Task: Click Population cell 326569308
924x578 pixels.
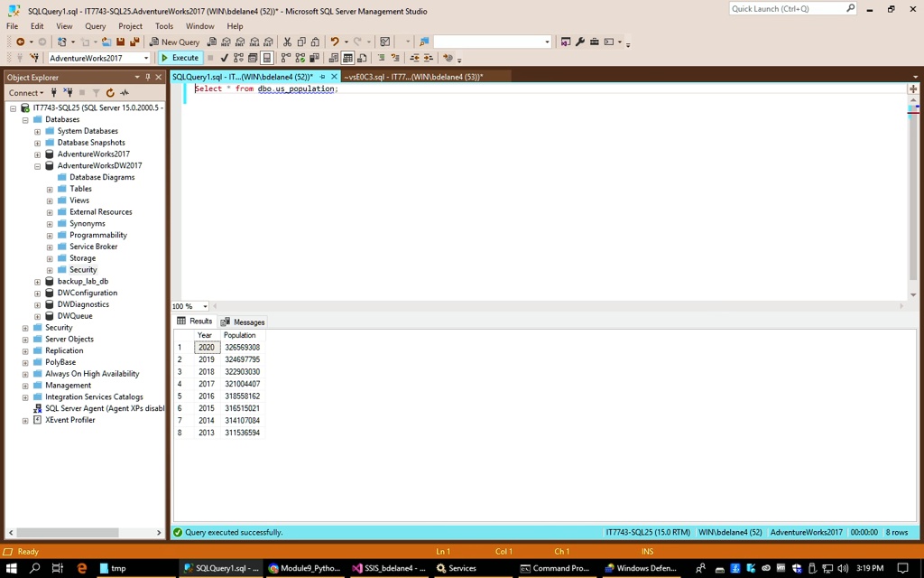Action: pyautogui.click(x=242, y=348)
